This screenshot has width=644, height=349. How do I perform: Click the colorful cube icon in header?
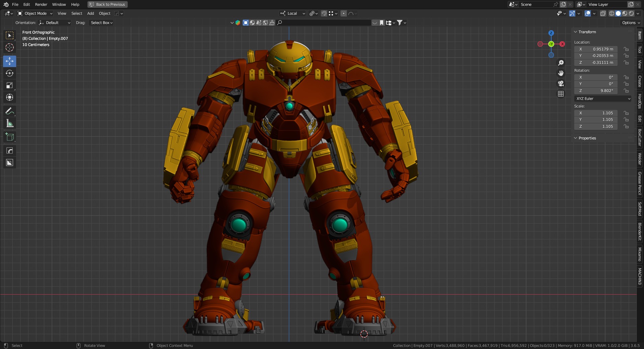(x=238, y=23)
